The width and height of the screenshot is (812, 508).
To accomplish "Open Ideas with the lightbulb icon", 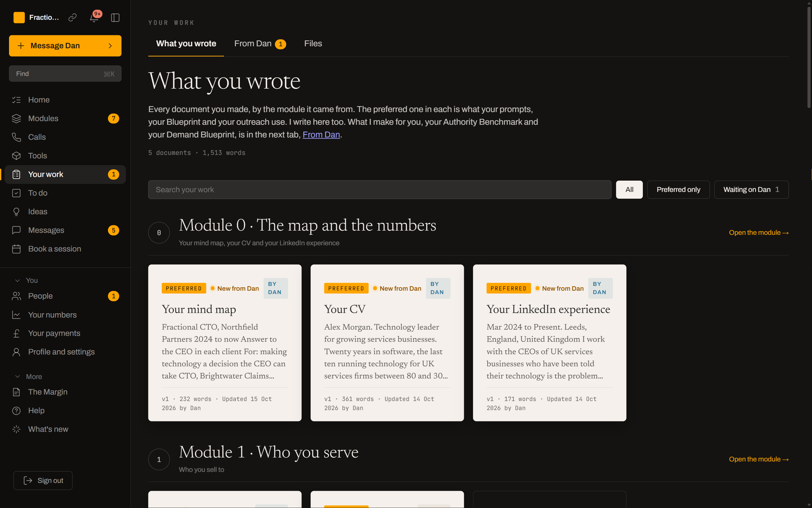I will click(65, 212).
